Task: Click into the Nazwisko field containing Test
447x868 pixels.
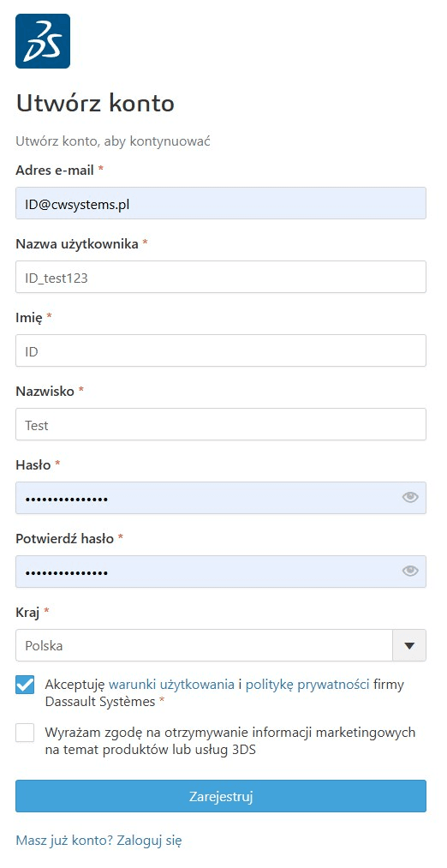Action: [x=221, y=424]
